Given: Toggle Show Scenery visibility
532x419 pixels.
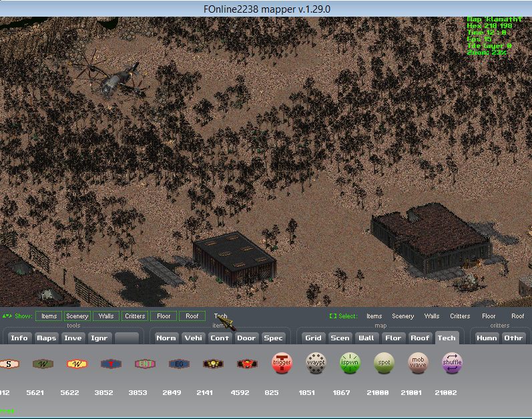Looking at the screenshot, I should point(77,316).
